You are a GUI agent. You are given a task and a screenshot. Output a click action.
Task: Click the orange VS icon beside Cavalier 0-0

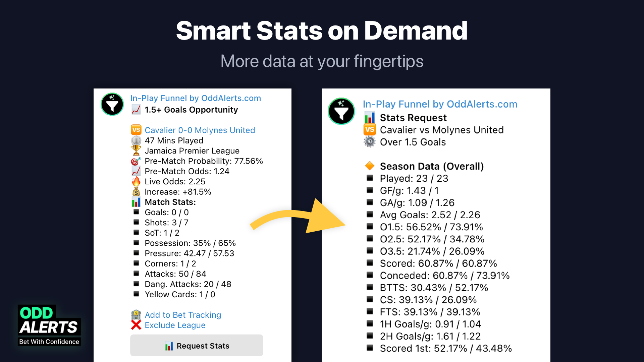pyautogui.click(x=136, y=130)
